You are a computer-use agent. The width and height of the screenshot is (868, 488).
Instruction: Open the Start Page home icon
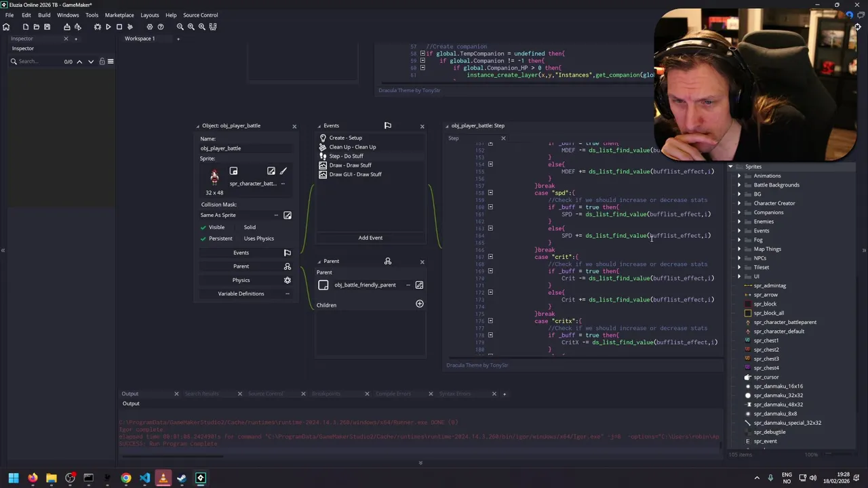(6, 26)
